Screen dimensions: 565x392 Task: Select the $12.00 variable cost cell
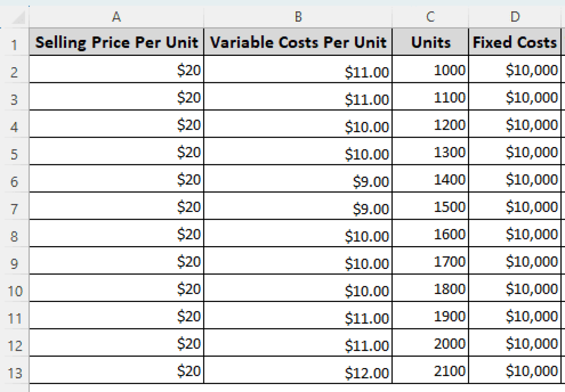(298, 371)
